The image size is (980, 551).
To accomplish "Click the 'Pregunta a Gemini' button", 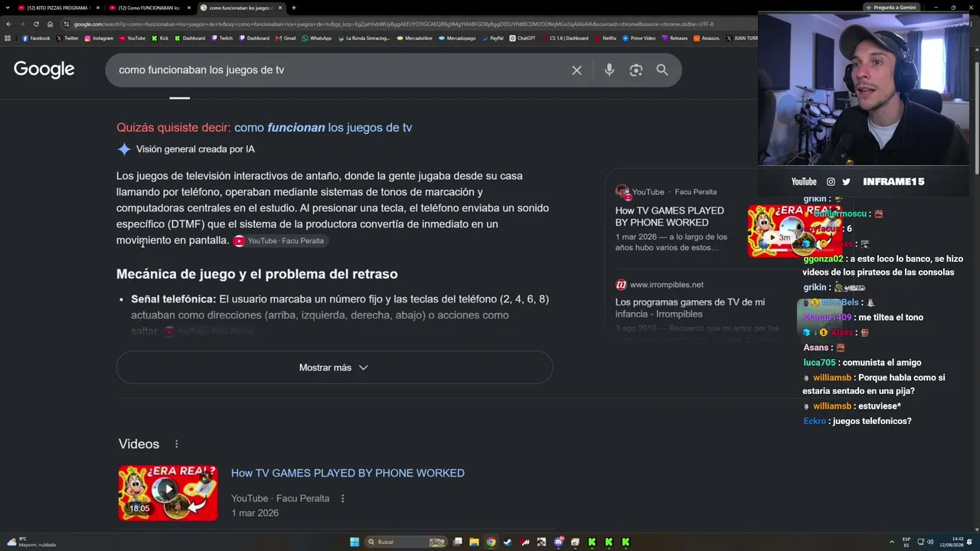I will click(x=890, y=8).
